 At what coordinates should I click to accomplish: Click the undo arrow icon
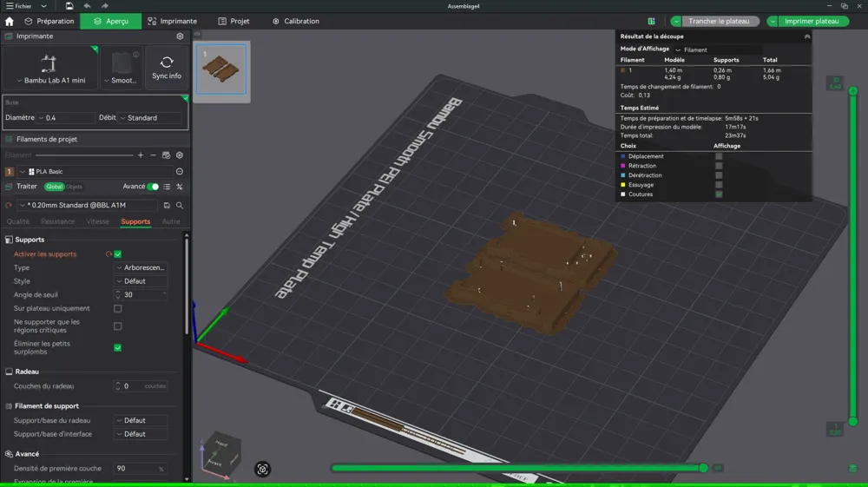(x=87, y=6)
